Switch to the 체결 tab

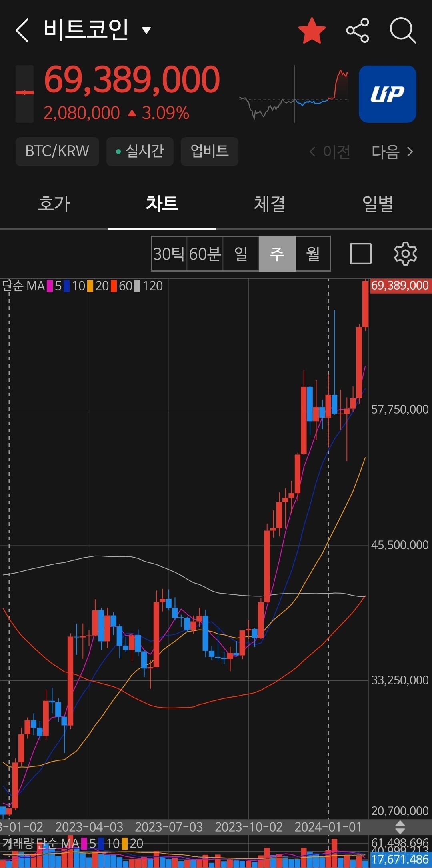tap(270, 204)
